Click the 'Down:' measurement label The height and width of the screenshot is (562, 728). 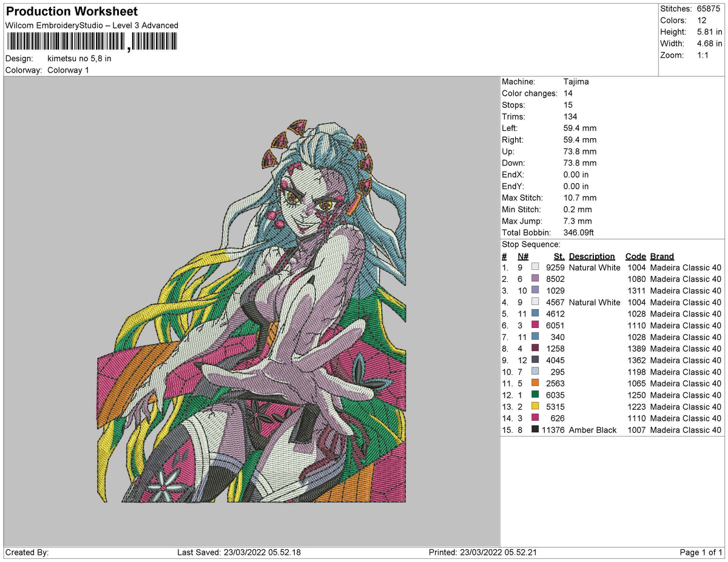point(514,163)
